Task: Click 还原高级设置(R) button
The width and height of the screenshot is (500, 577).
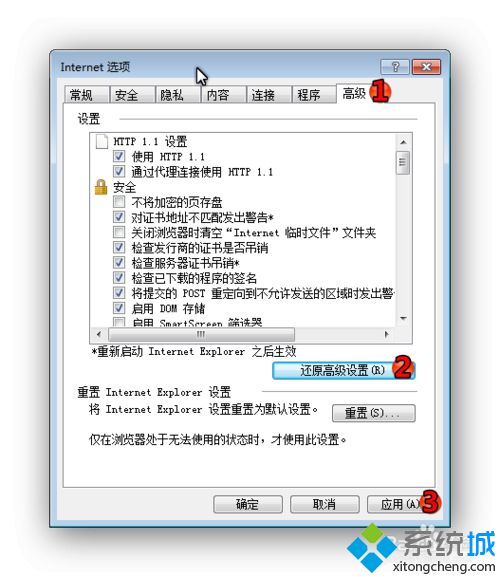Action: 344,370
